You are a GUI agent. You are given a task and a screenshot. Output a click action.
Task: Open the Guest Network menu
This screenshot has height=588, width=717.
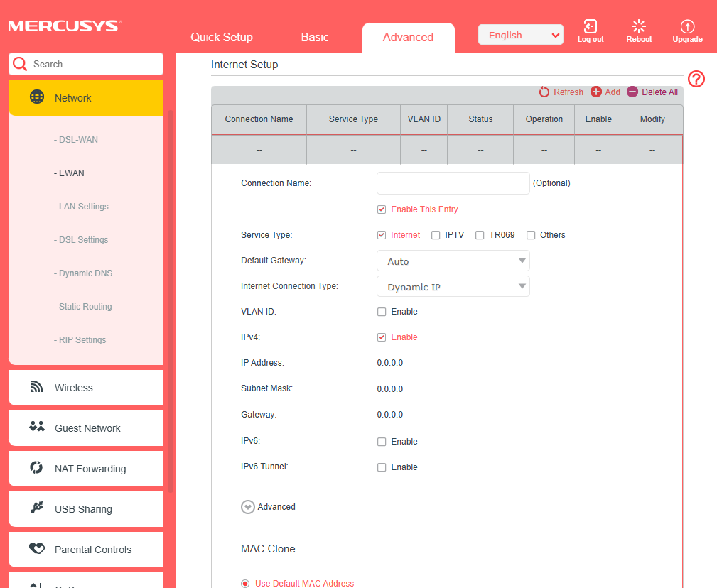(86, 428)
